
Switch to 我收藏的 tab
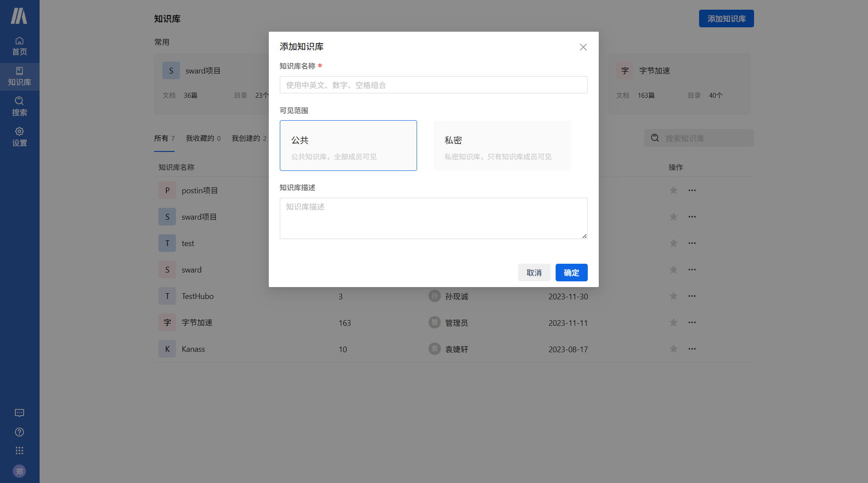[203, 138]
